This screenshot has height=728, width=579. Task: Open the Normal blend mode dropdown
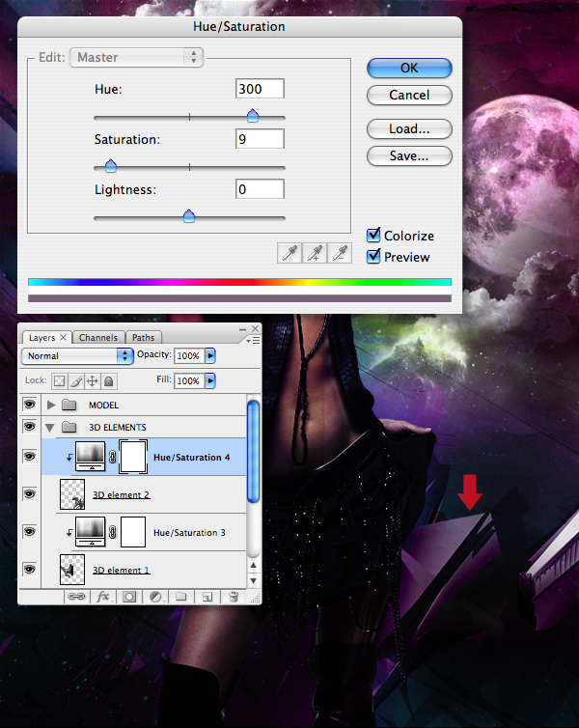click(x=77, y=356)
